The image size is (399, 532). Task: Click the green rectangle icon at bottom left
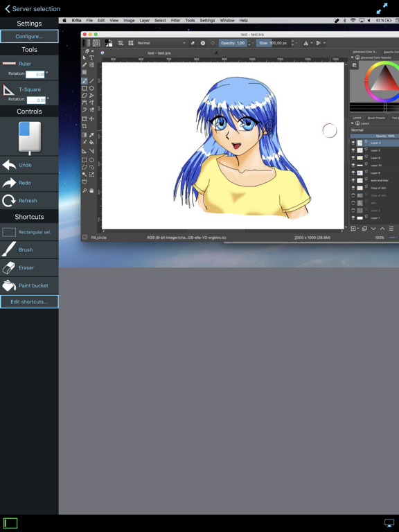(x=10, y=523)
